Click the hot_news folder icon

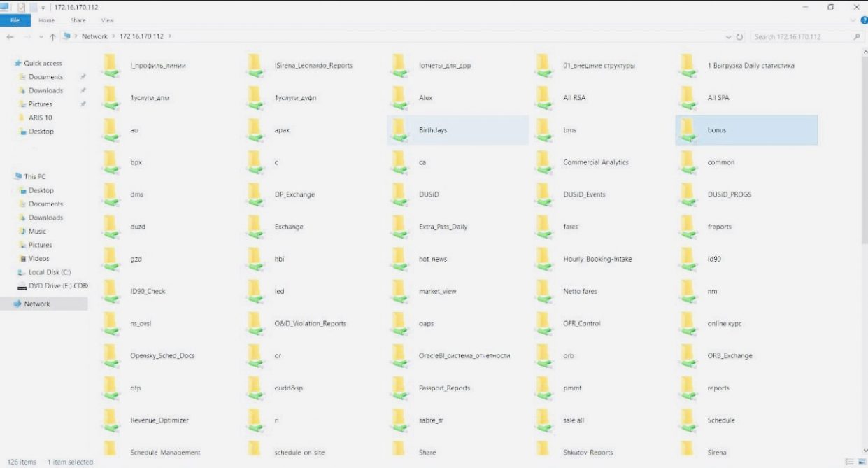[x=399, y=259]
